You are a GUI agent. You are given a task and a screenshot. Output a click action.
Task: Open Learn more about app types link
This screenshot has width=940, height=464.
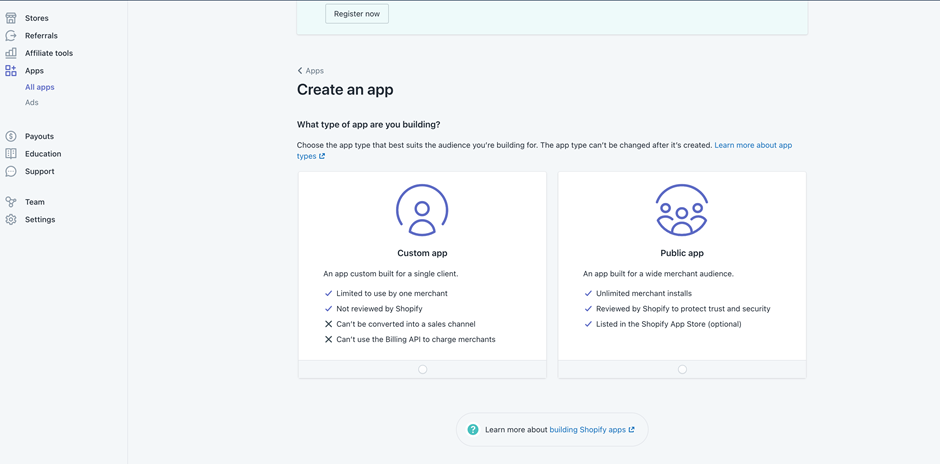click(752, 145)
